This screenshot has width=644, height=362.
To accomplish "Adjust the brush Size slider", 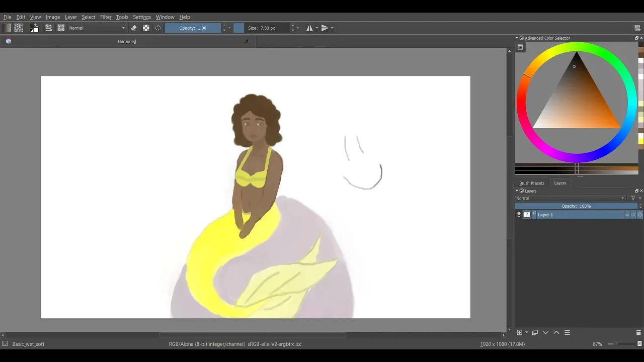I will [262, 28].
